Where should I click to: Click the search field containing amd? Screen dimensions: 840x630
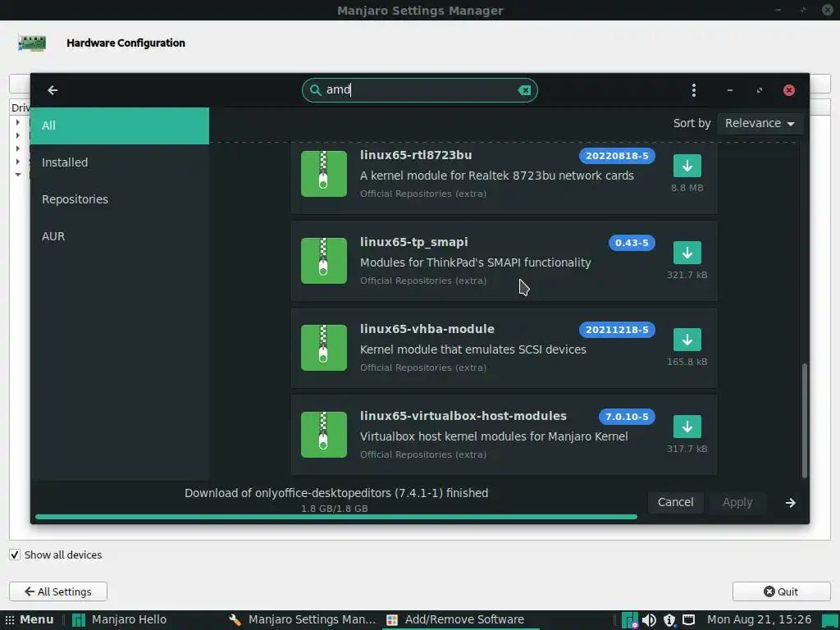click(419, 90)
